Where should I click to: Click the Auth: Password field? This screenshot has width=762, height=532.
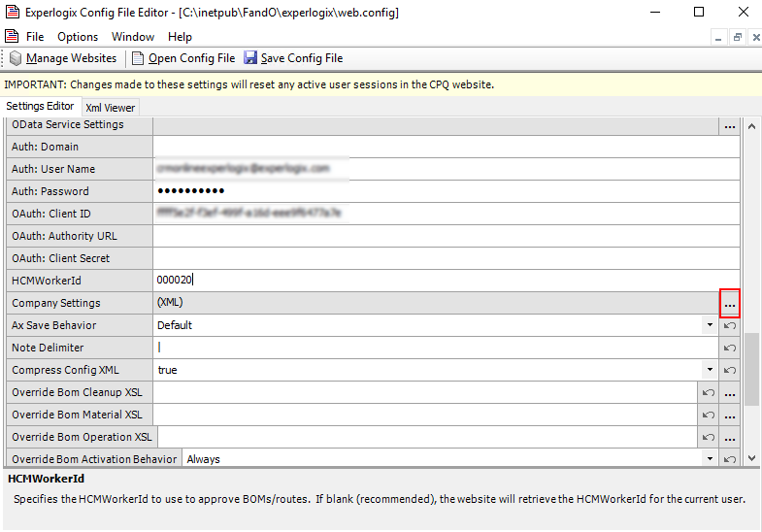point(447,191)
